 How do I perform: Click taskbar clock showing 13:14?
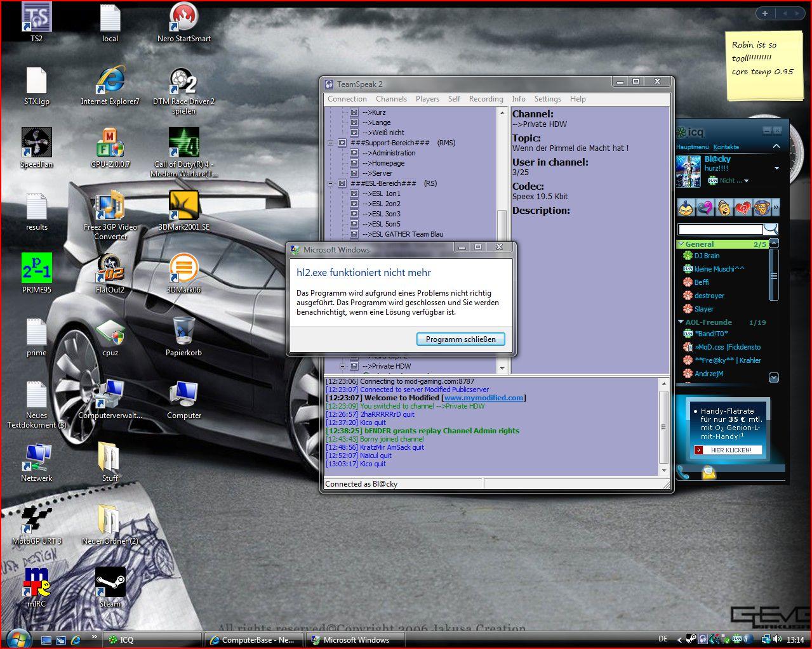coord(795,640)
